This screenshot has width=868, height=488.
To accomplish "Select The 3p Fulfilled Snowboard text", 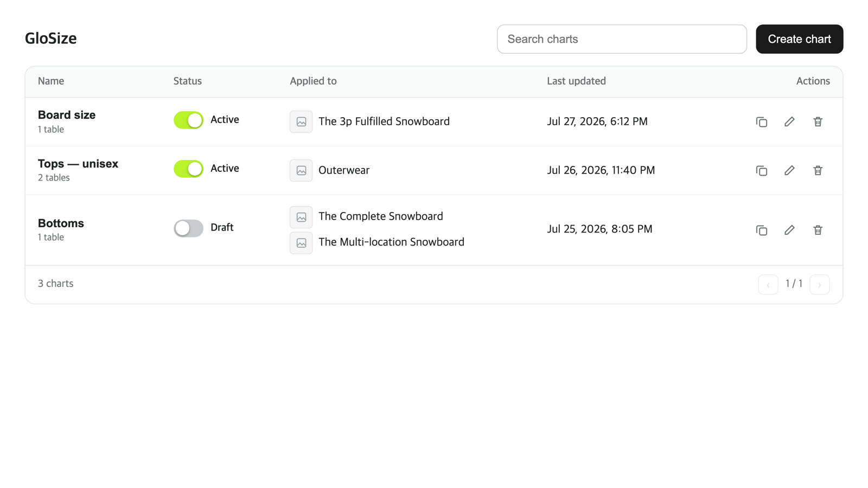I will coord(384,121).
